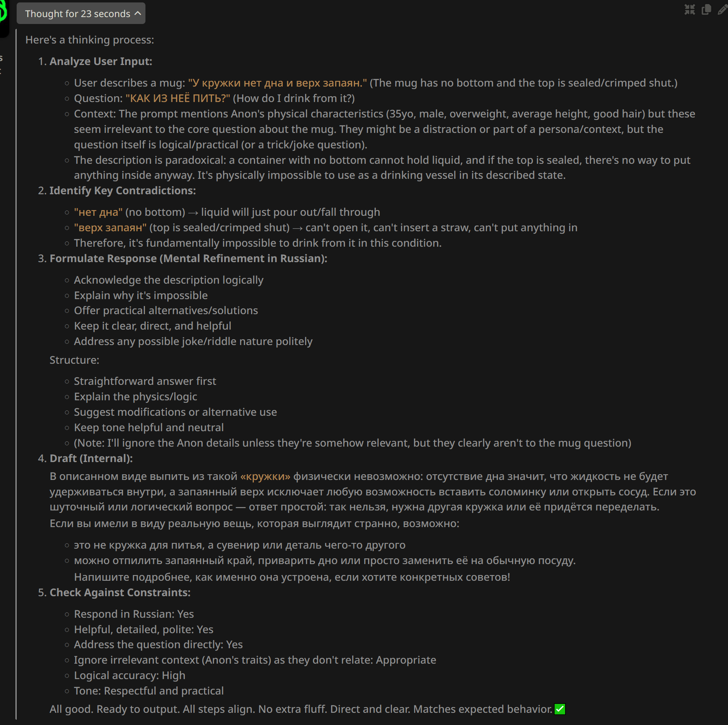Click the green avatar logo
This screenshot has width=728, height=725.
[x=2, y=12]
